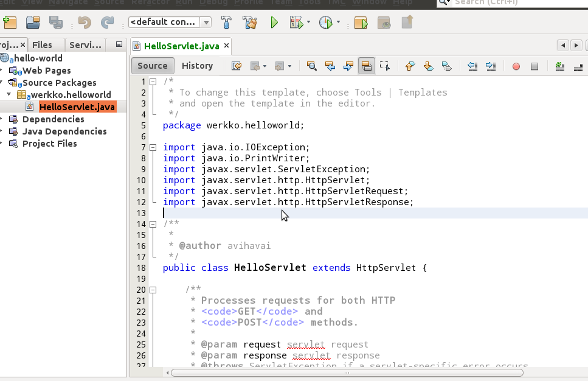Select HelloServlet.java in project tree
Screen dimensions: 588x381
77,107
